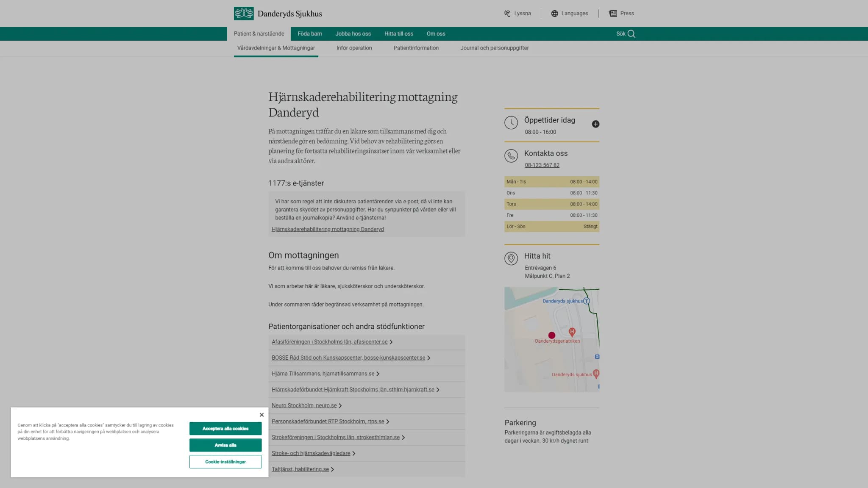This screenshot has height=488, width=868.
Task: Click Avvisa alla cookies button
Action: [225, 445]
